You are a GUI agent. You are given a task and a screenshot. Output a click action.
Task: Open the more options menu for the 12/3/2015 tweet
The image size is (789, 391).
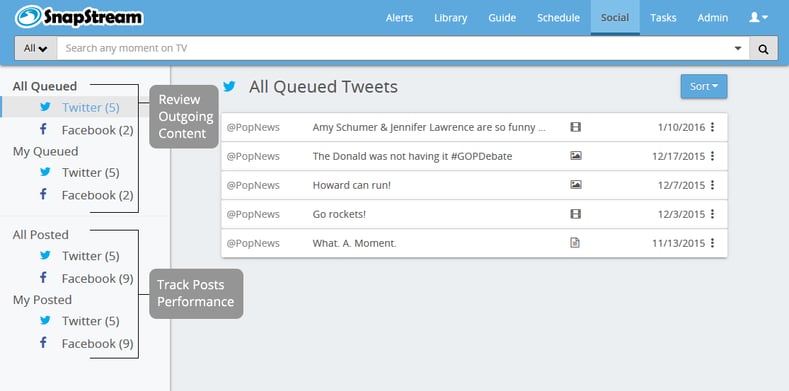713,214
